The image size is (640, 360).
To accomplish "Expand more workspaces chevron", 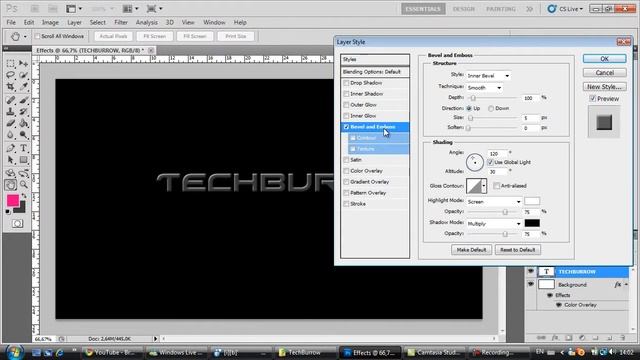I will click(x=529, y=9).
